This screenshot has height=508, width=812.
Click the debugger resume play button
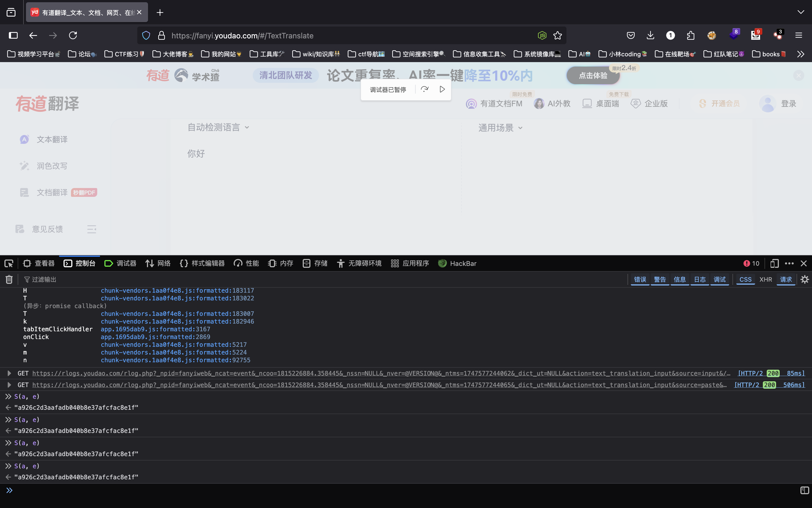(x=442, y=89)
